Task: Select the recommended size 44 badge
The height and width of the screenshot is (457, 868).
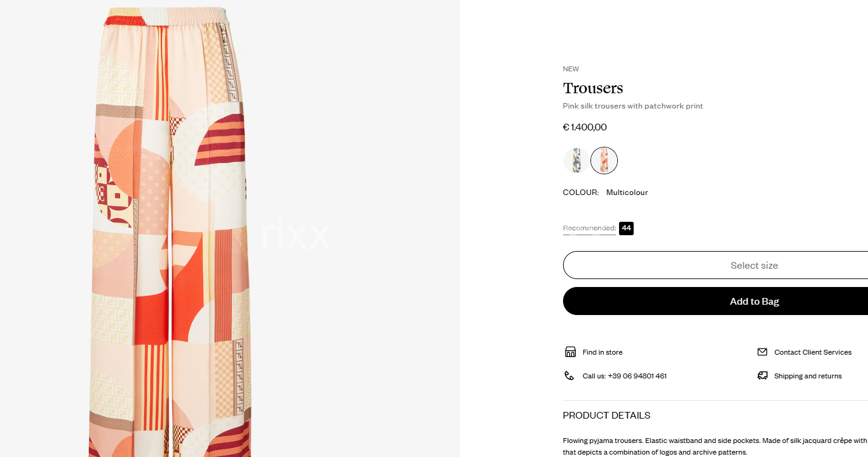Action: tap(626, 228)
